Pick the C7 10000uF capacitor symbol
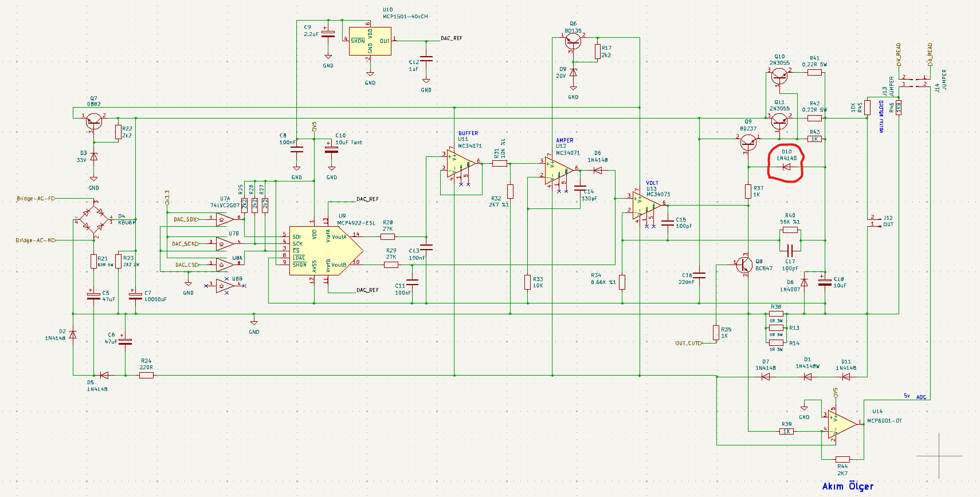 [x=135, y=295]
